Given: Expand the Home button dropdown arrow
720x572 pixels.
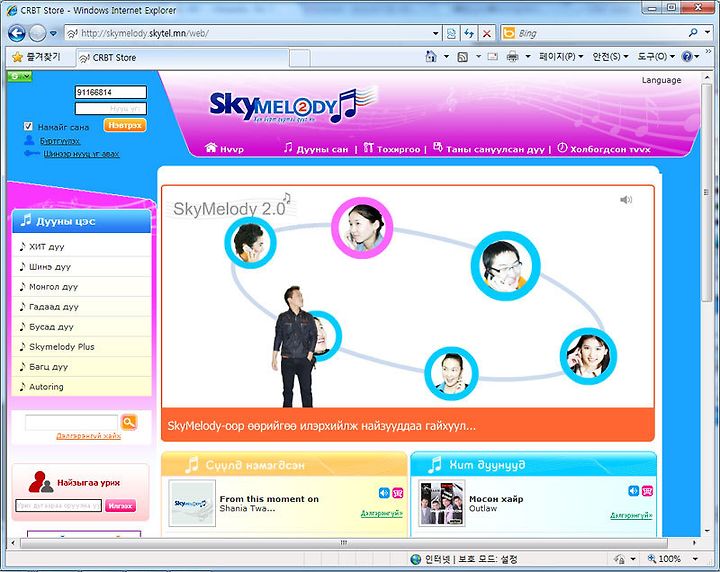Looking at the screenshot, I should click(x=446, y=56).
